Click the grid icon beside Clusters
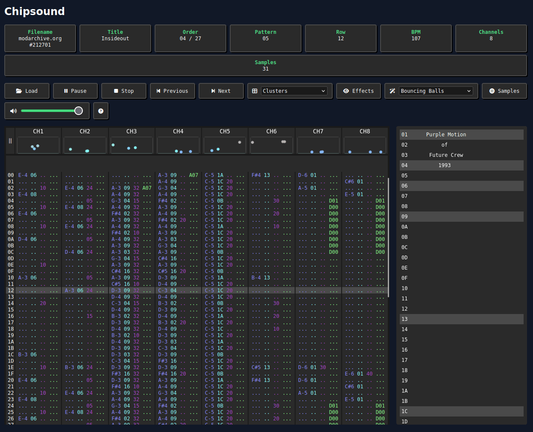Screen dimensions: 533x432 pyautogui.click(x=255, y=91)
